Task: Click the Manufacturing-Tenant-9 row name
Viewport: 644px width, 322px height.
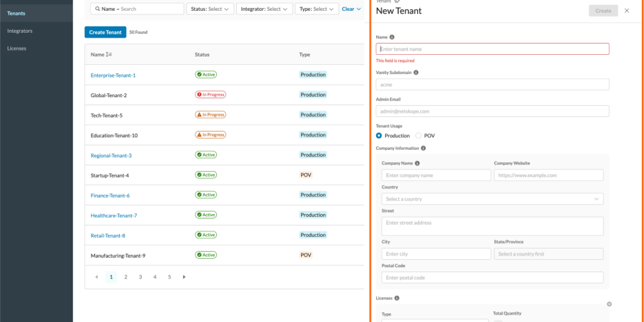Action: coord(118,255)
